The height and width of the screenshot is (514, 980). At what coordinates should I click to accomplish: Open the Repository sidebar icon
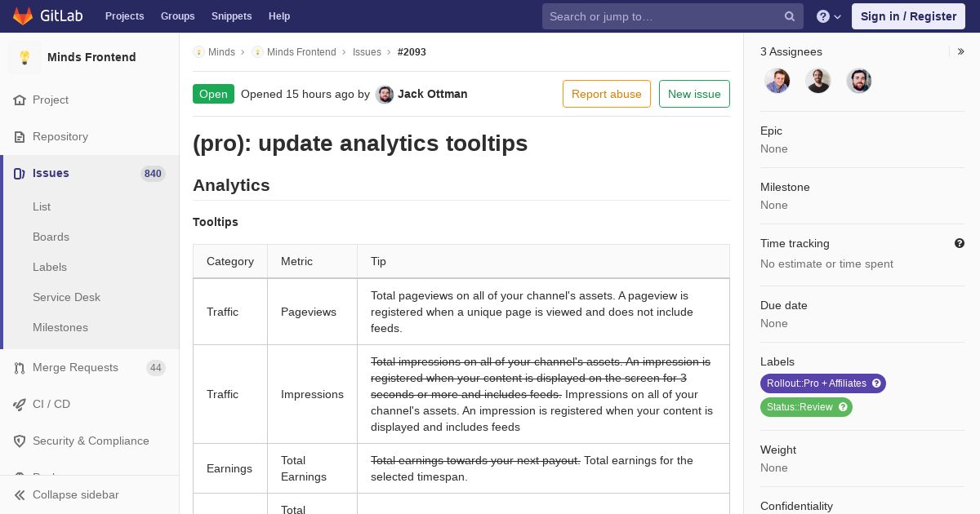coord(20,137)
